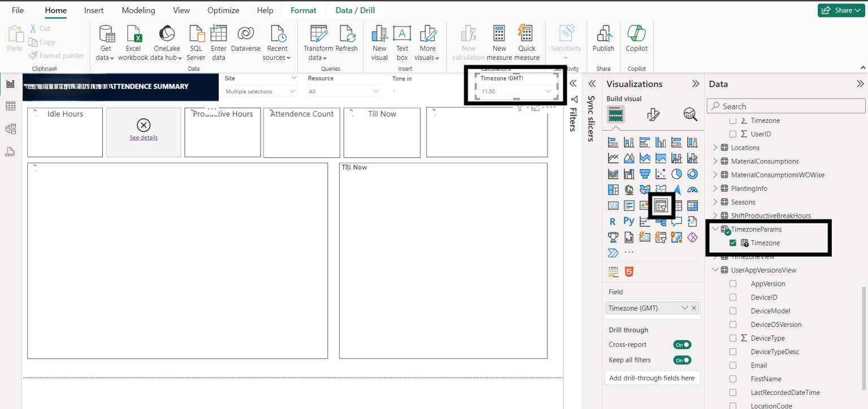868x409 pixels.
Task: Select the Line chart visual
Action: click(613, 158)
